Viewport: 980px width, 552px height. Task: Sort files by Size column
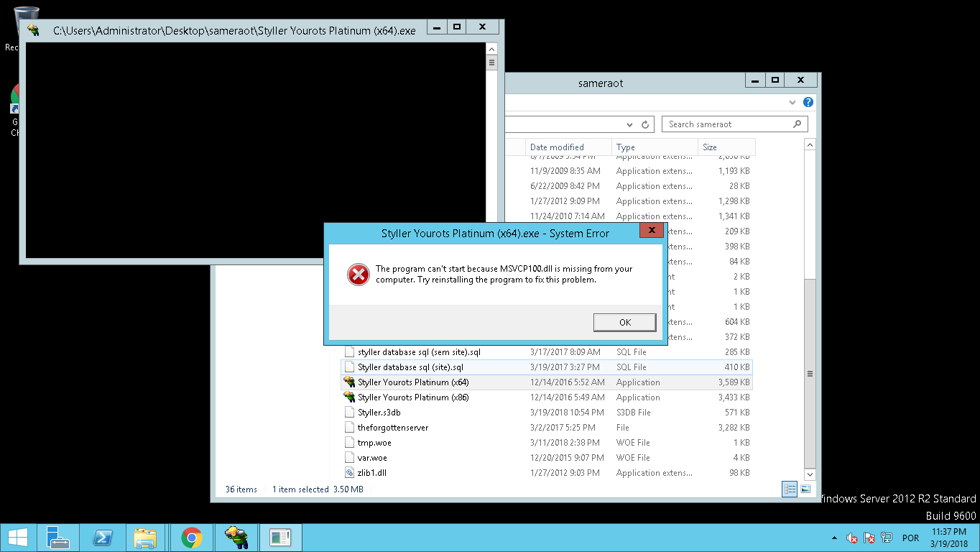[726, 147]
